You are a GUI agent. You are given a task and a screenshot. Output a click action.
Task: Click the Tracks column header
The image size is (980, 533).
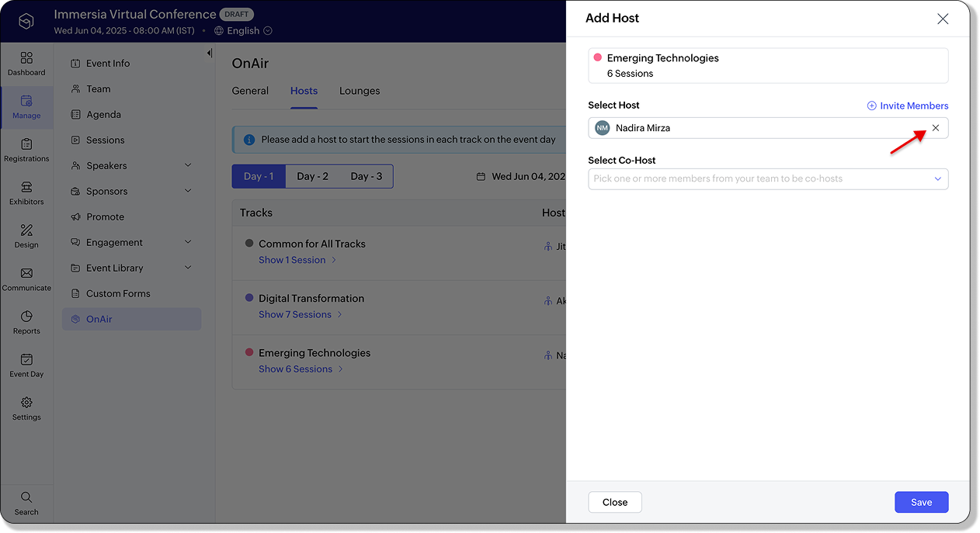click(256, 213)
